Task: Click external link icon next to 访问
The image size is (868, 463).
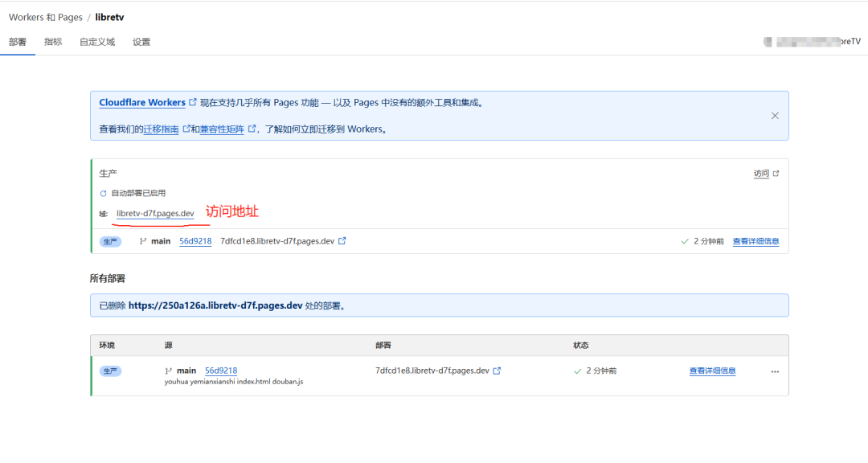Action: (x=776, y=174)
